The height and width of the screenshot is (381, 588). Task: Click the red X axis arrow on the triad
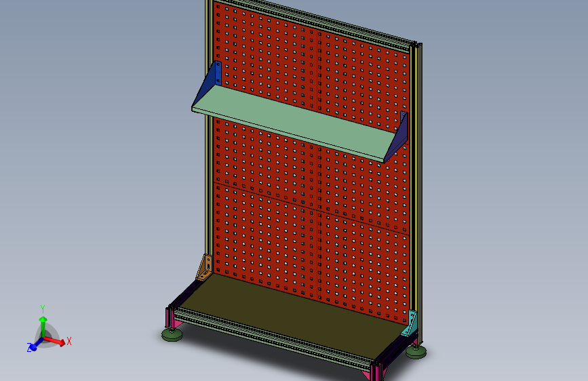56,341
